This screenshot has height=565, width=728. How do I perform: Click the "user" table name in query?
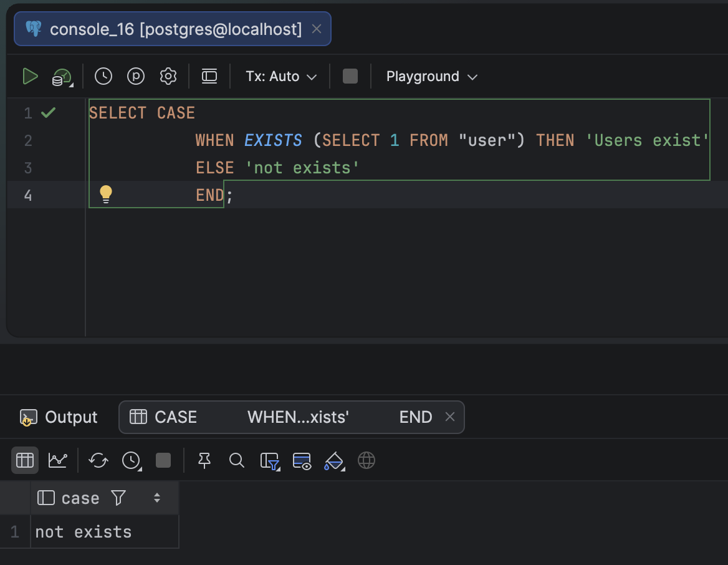pyautogui.click(x=487, y=140)
